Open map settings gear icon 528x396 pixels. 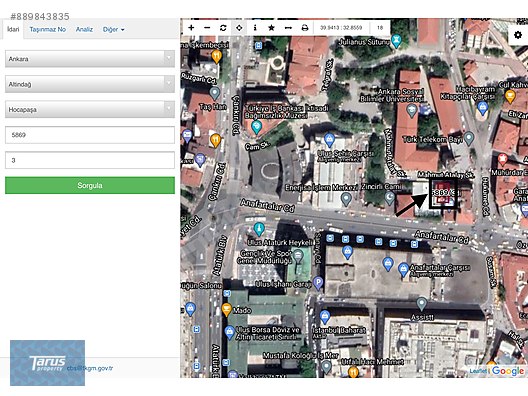(518, 35)
